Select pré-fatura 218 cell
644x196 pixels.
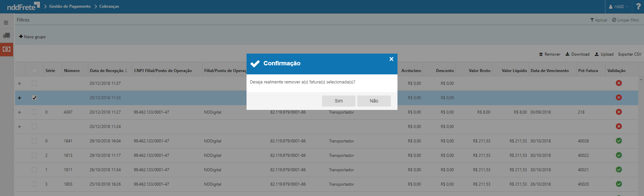[581, 112]
